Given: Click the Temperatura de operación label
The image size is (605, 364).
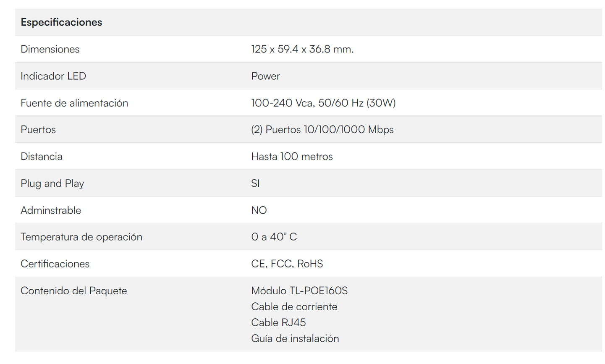Looking at the screenshot, I should coord(81,237).
